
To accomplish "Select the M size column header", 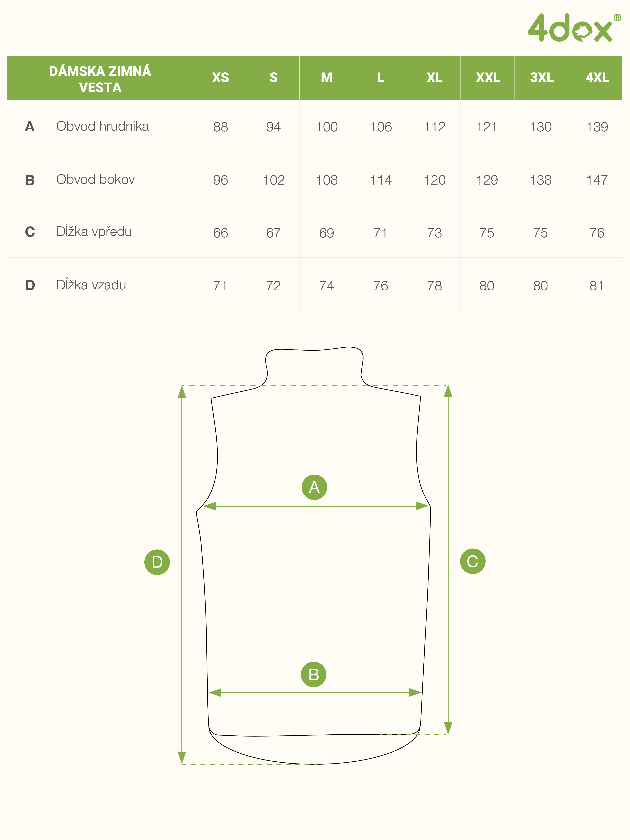I will pos(327,78).
